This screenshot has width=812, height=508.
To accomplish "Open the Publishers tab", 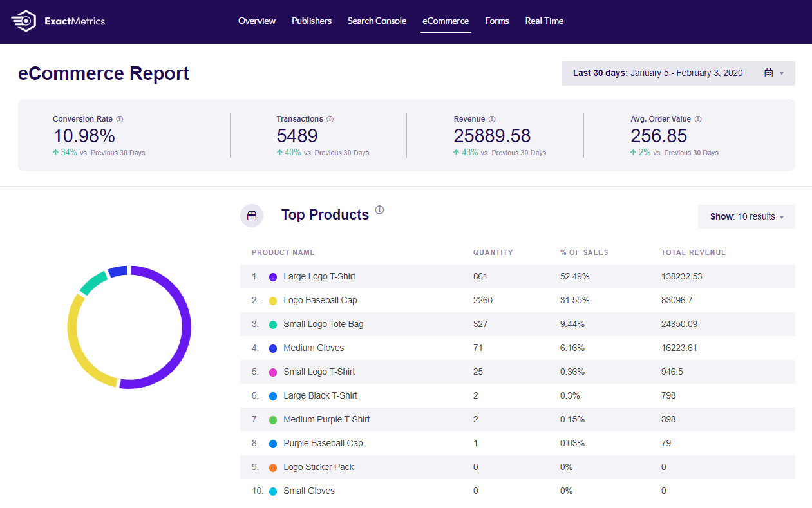I will click(x=312, y=21).
